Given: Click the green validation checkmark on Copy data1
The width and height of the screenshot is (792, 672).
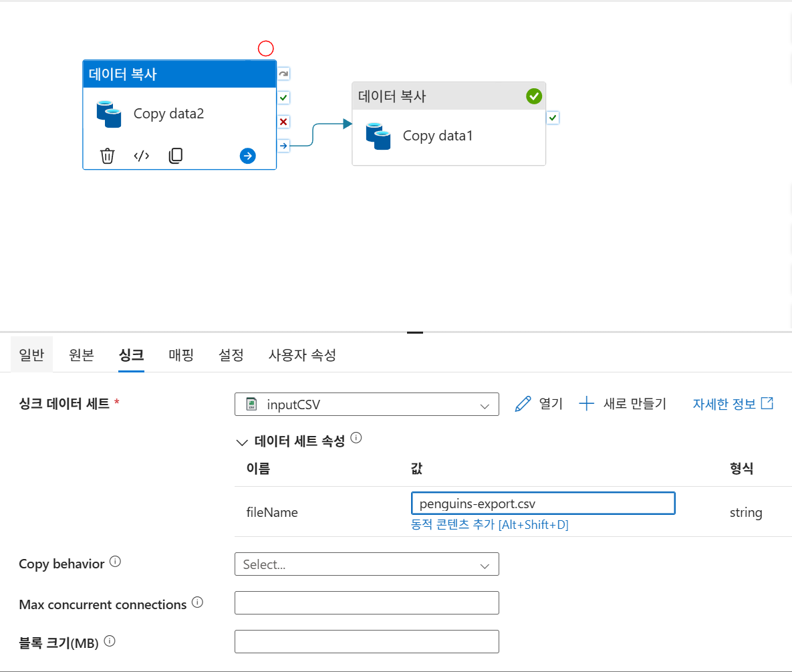Looking at the screenshot, I should [x=534, y=96].
